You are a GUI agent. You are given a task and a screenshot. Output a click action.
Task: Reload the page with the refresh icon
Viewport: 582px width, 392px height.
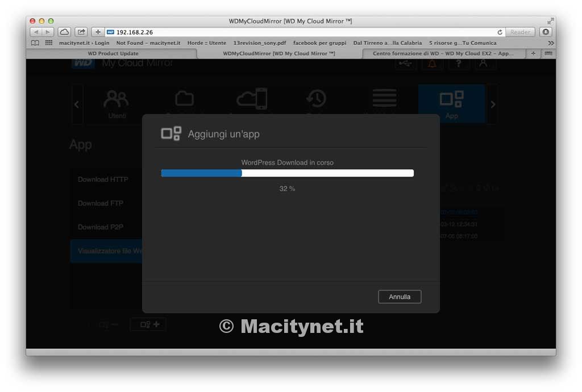pos(500,32)
